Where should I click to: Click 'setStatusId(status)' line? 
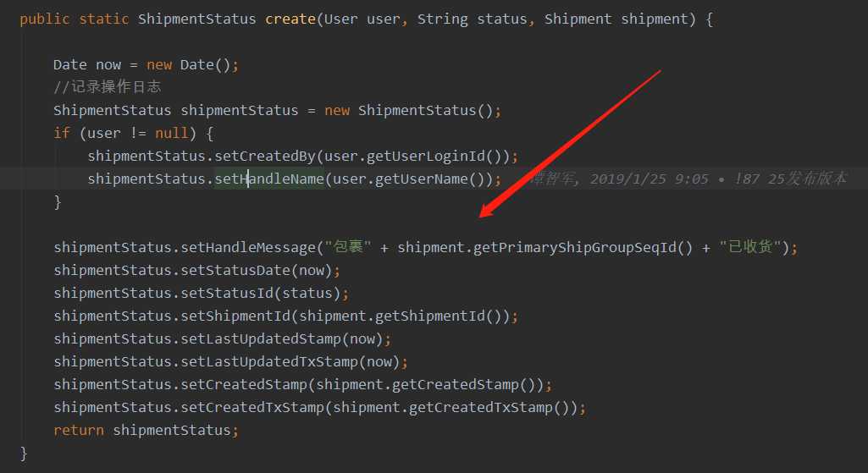pyautogui.click(x=201, y=293)
